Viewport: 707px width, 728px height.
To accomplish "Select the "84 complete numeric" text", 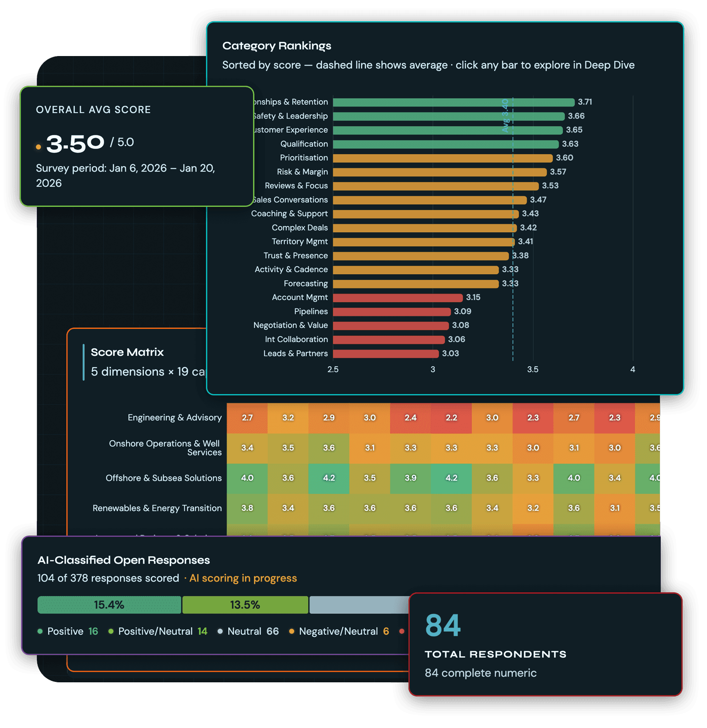I will 481,673.
